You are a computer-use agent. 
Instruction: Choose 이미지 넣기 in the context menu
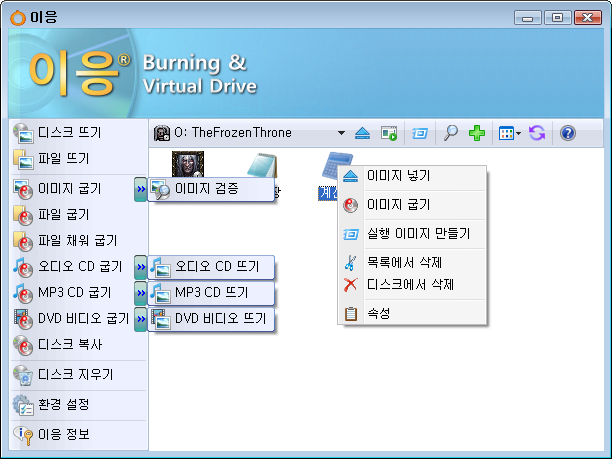412,176
